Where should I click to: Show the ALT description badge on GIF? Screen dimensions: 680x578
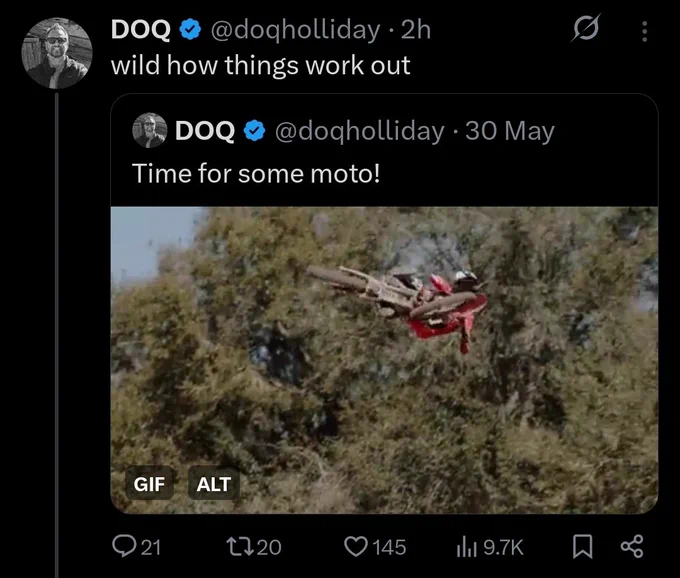[x=213, y=484]
